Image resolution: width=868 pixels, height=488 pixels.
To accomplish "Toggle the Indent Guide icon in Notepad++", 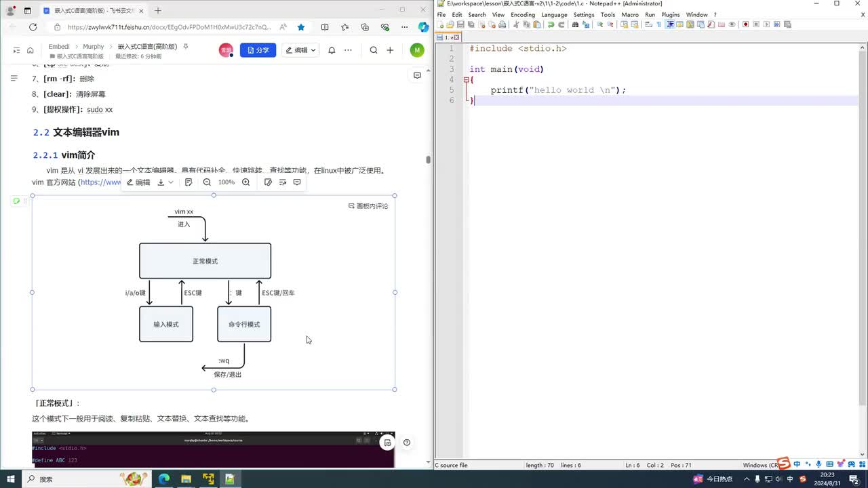I will [670, 24].
